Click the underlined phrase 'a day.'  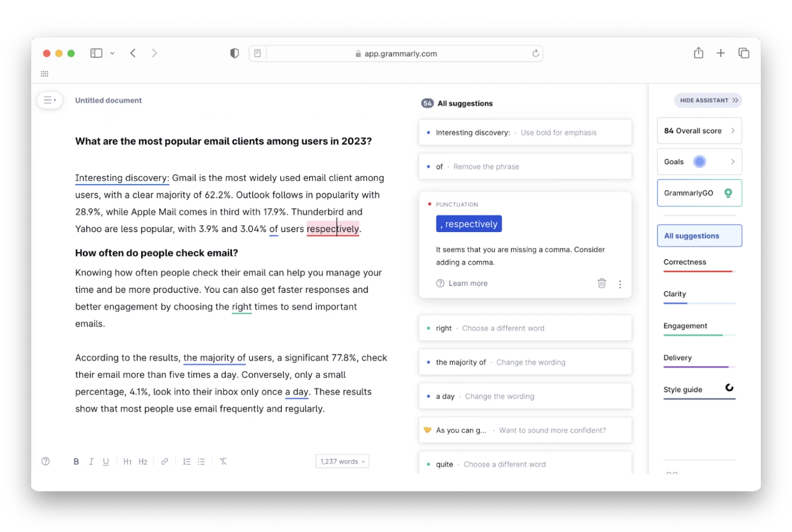298,392
